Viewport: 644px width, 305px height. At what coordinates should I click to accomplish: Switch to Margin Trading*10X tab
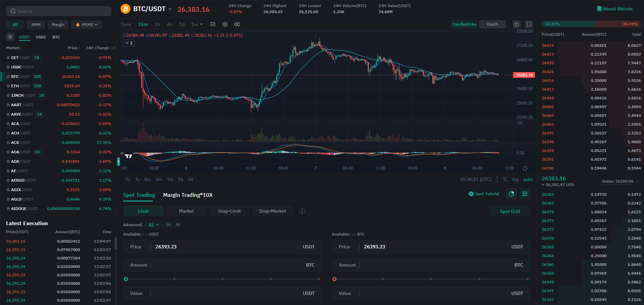[x=188, y=195]
